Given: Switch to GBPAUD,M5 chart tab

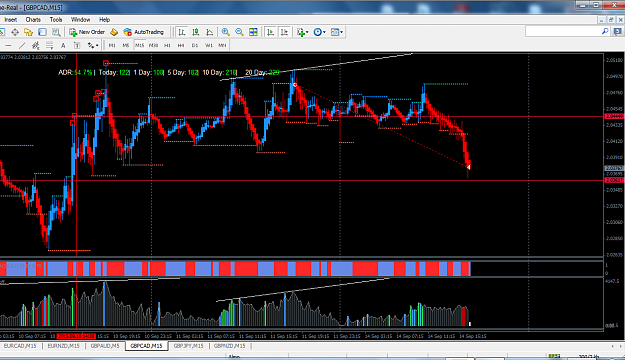Looking at the screenshot, I should pyautogui.click(x=105, y=346).
